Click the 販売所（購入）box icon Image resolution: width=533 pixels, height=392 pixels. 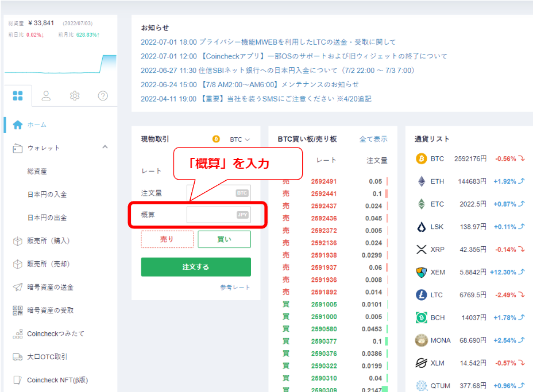coord(18,241)
